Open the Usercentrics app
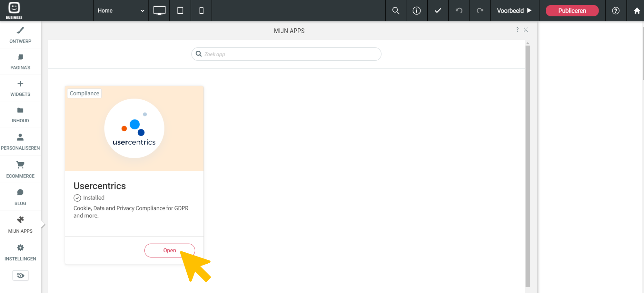 coord(169,250)
